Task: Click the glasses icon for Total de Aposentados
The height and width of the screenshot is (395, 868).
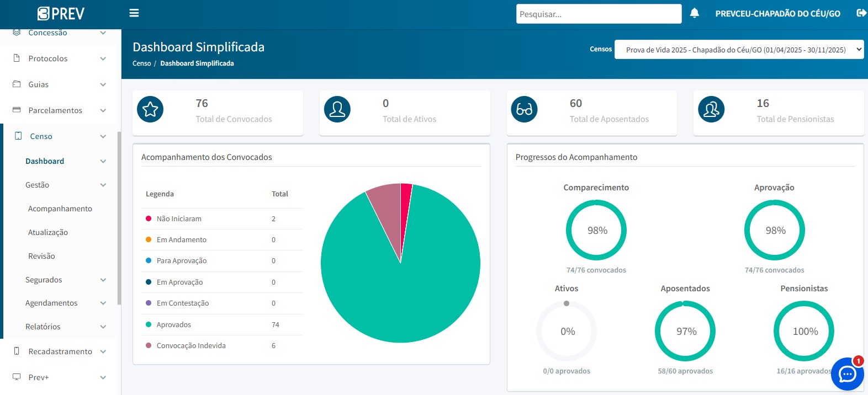Action: point(524,109)
